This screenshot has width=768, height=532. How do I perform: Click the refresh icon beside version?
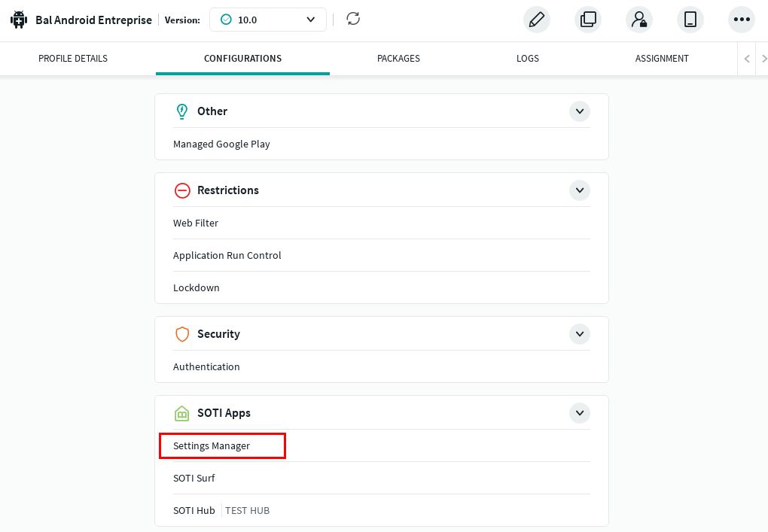(x=353, y=20)
